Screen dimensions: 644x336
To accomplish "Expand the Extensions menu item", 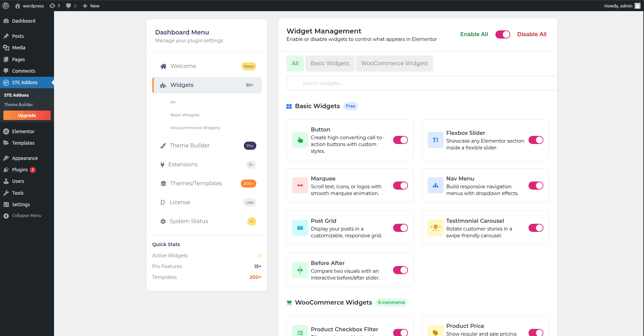I will [x=183, y=164].
